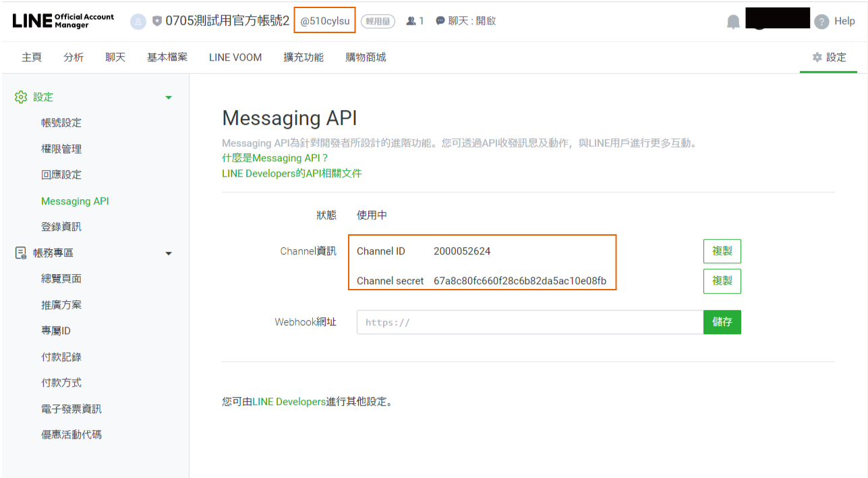868x478 pixels.
Task: Click the 使用中 status text
Action: (372, 215)
